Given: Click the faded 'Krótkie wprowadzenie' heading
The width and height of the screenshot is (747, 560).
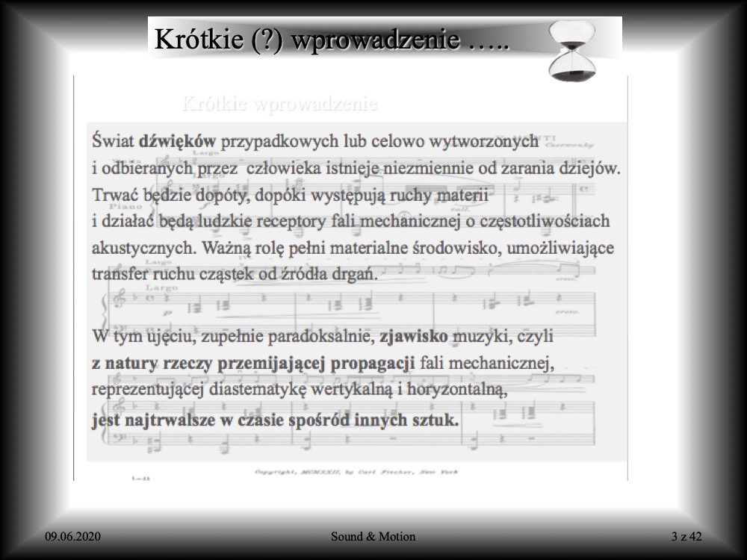Looking at the screenshot, I should [279, 104].
